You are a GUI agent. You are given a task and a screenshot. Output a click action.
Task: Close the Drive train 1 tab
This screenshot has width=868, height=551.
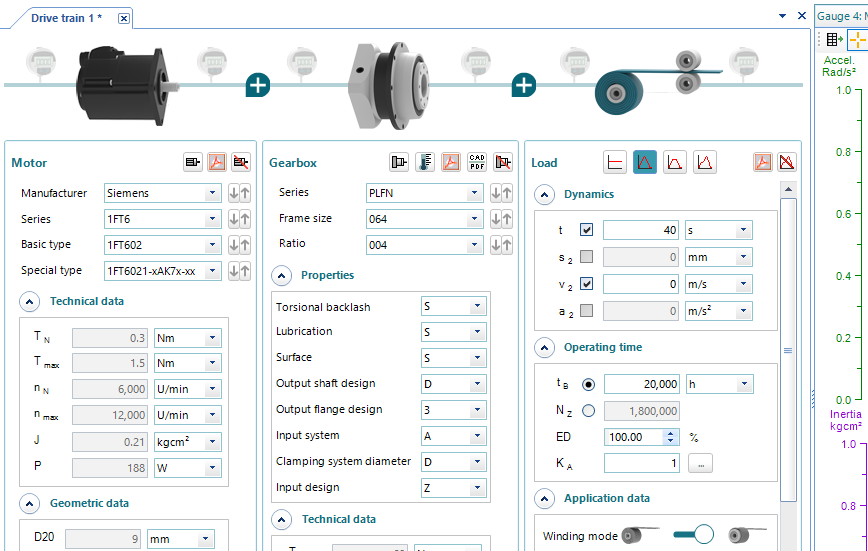[124, 18]
